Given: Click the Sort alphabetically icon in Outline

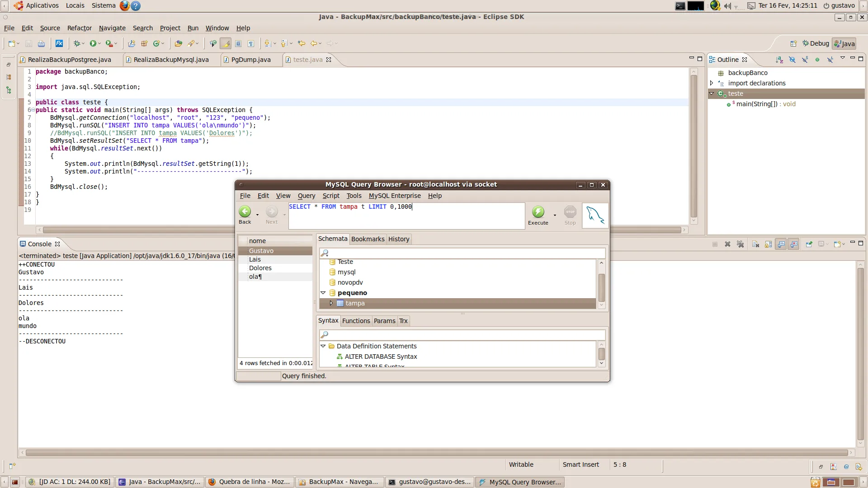Looking at the screenshot, I should point(779,60).
